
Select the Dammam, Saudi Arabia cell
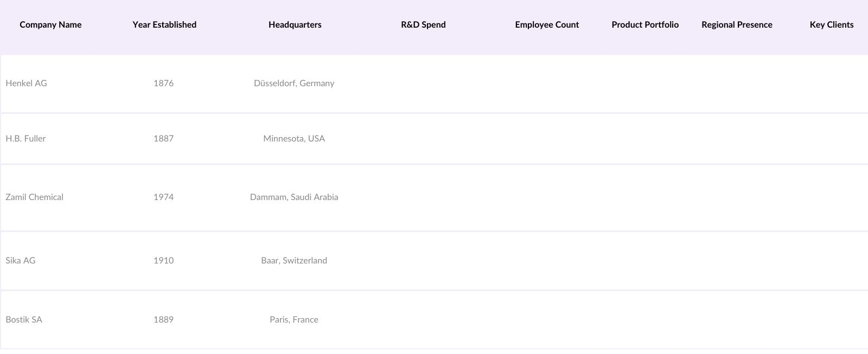pos(294,197)
